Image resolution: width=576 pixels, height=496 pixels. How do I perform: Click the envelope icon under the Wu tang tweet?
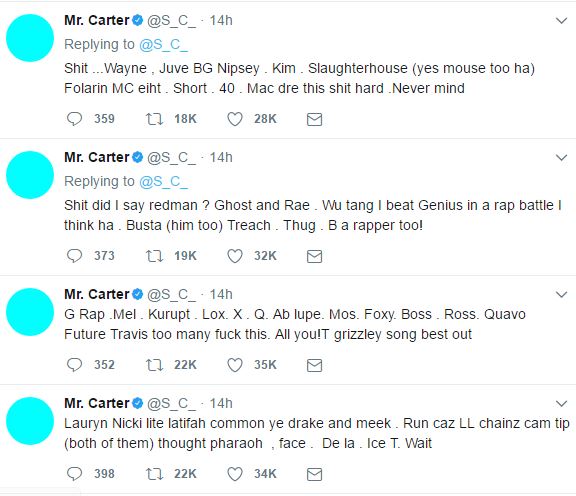point(314,256)
